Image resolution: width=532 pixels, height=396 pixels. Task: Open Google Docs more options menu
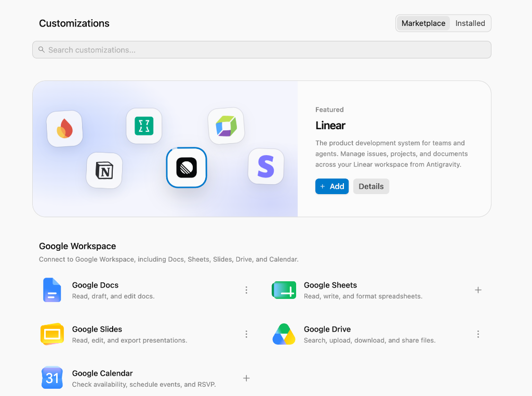[246, 290]
